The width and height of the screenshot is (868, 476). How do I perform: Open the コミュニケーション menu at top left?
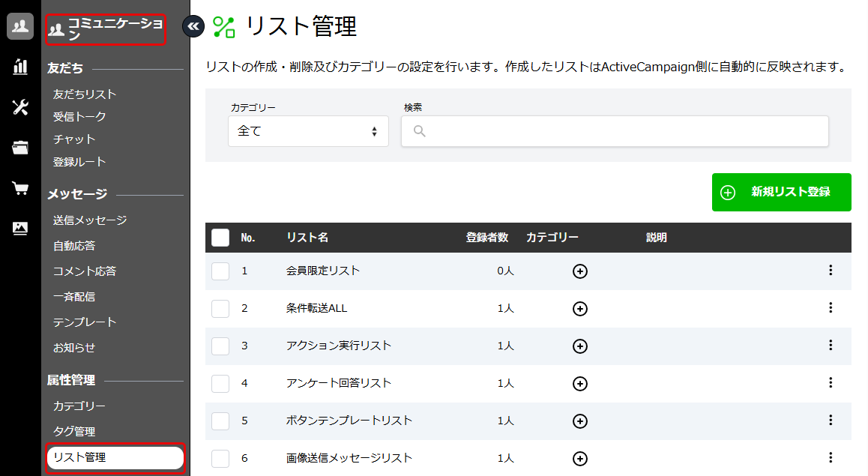point(105,30)
